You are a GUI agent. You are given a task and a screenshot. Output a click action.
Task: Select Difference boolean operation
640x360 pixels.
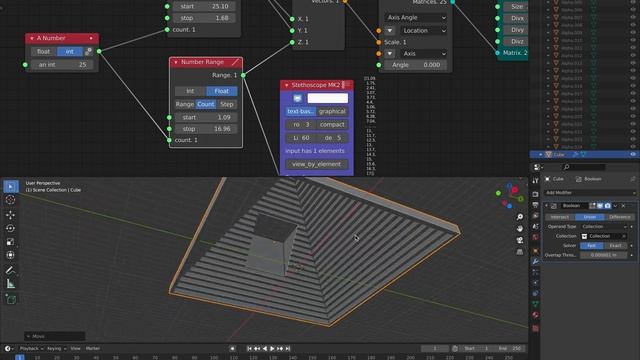[620, 217]
